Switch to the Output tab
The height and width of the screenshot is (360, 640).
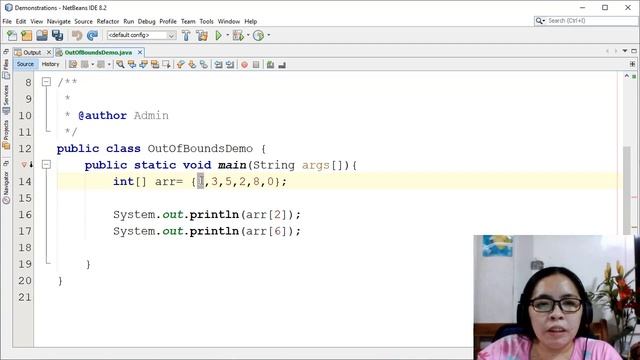coord(32,53)
